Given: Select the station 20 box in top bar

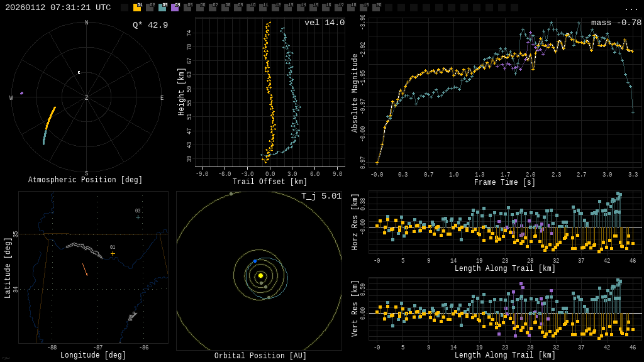Looking at the screenshot, I should (x=376, y=8).
